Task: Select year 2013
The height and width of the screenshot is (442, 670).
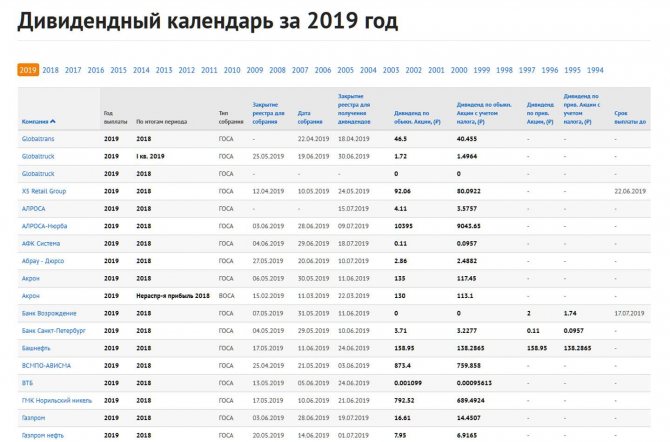Action: (x=164, y=70)
